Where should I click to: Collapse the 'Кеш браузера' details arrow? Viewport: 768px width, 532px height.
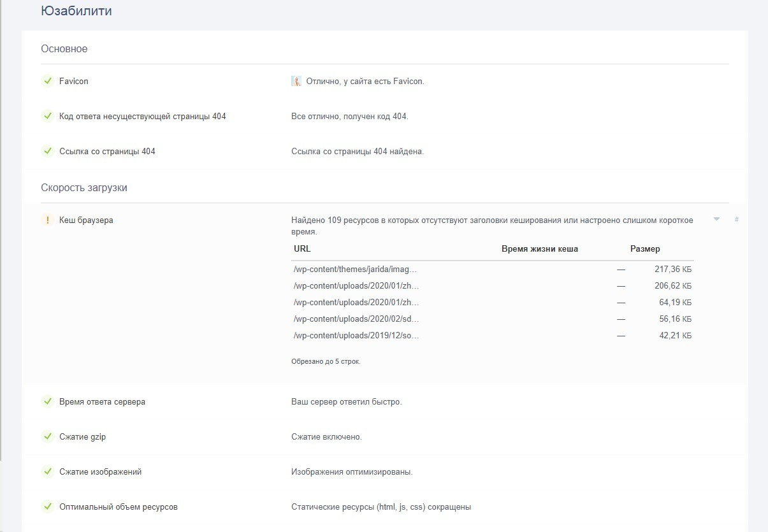click(716, 219)
